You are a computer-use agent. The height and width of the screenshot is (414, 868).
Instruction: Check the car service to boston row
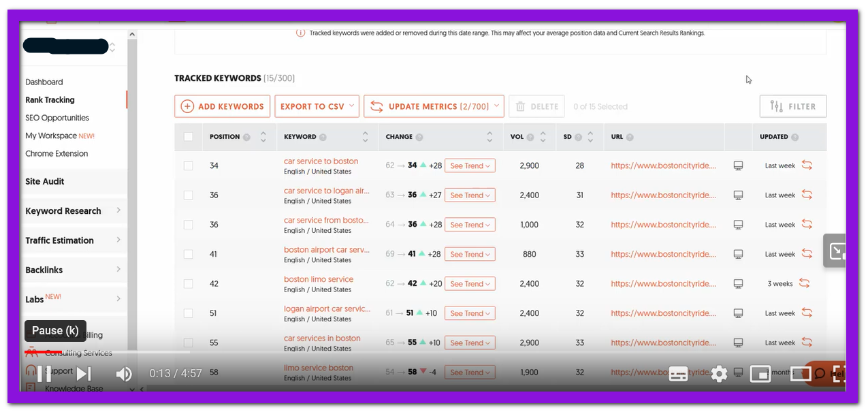pyautogui.click(x=189, y=165)
